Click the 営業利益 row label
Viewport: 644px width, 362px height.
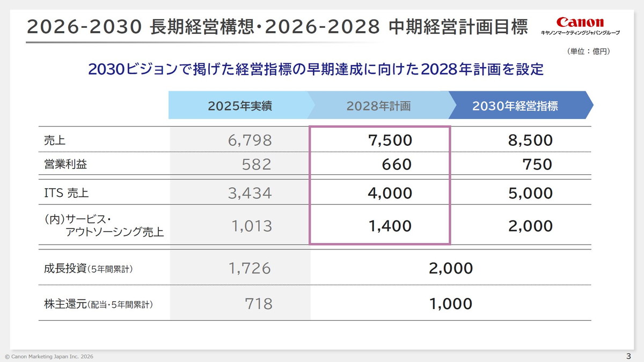pyautogui.click(x=65, y=164)
